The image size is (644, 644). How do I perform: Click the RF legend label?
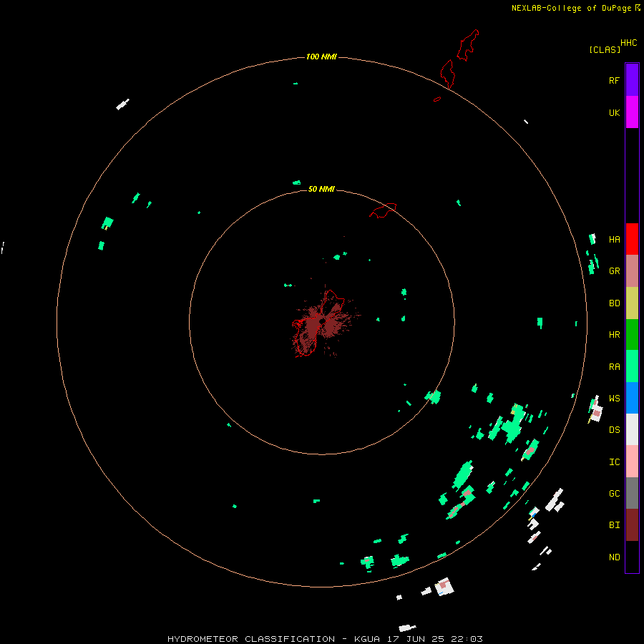[x=614, y=81]
